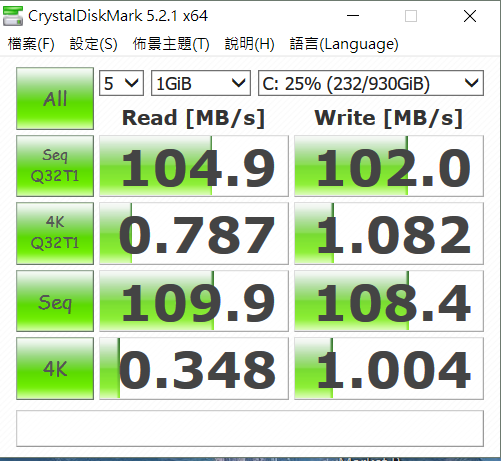This screenshot has height=461, width=501.
Task: Expand the test count dropdown showing 5
Action: click(121, 83)
